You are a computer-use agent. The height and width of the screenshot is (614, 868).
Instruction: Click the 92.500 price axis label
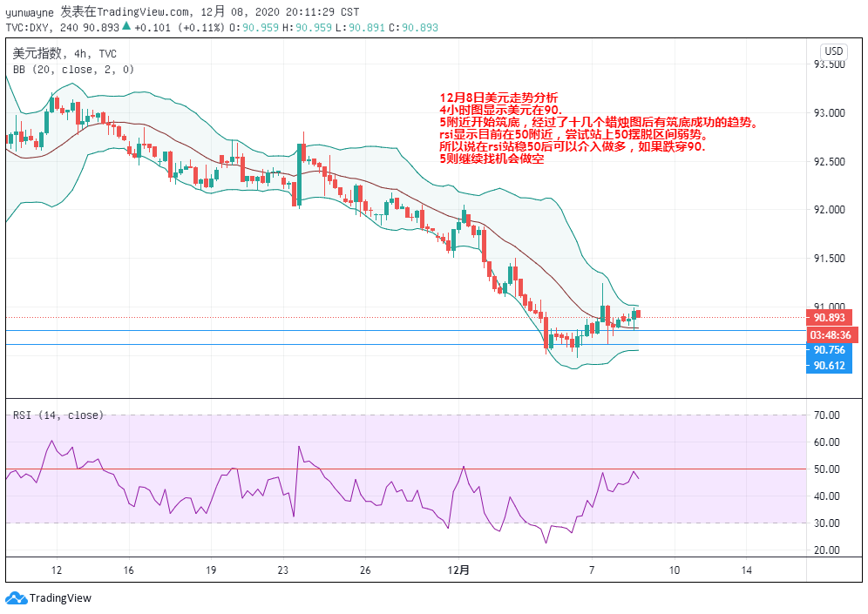830,161
